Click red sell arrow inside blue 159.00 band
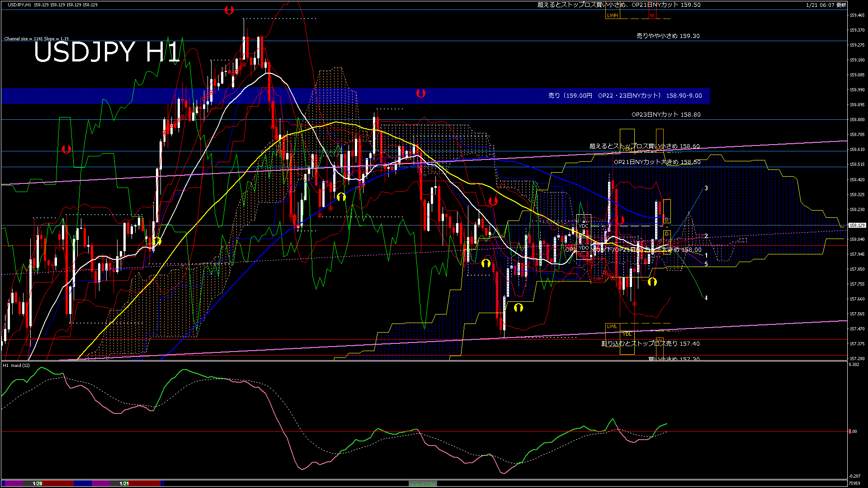 pos(420,93)
